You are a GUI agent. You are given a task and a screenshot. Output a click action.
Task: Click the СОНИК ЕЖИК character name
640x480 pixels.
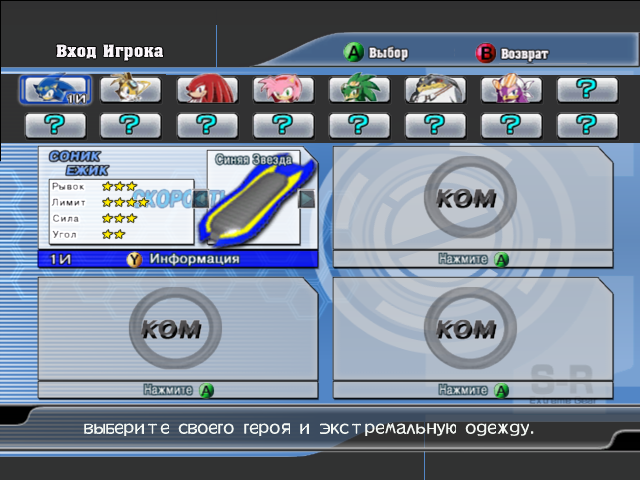click(x=78, y=163)
